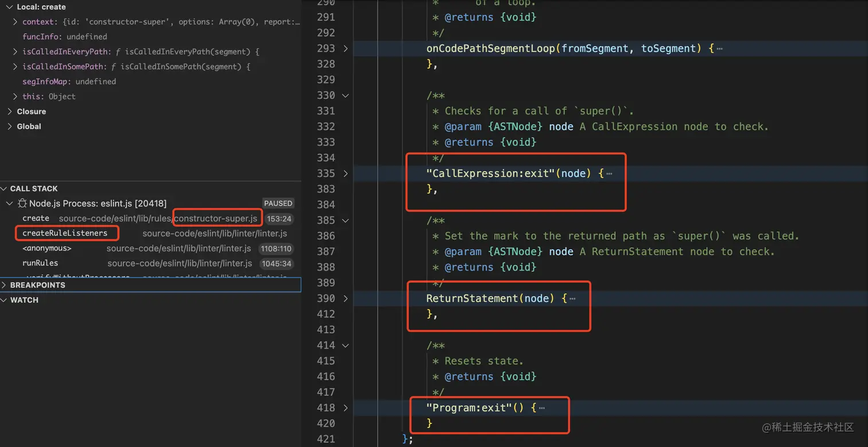Expand the context variable
This screenshot has width=868, height=447.
[x=15, y=22]
